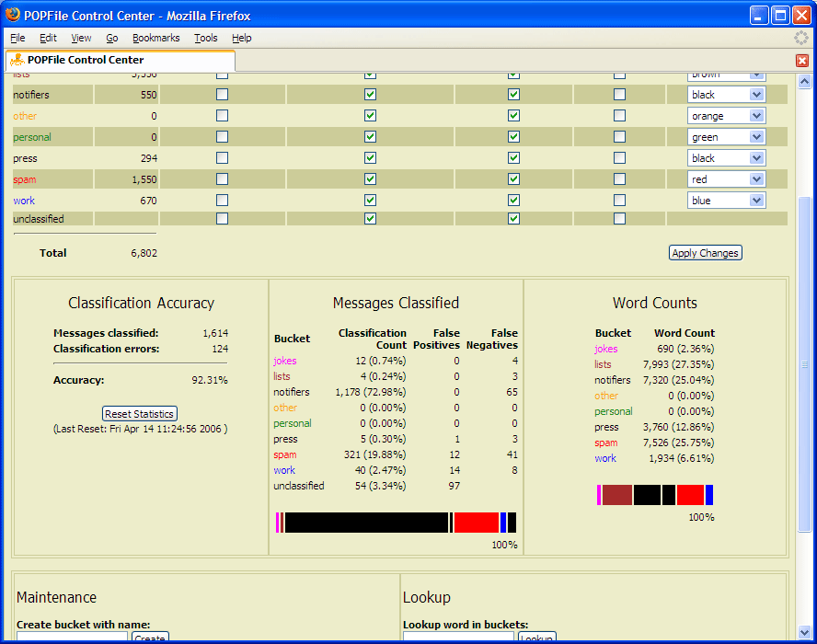Click the unclassified false positives value 97
The height and width of the screenshot is (644, 817).
455,486
